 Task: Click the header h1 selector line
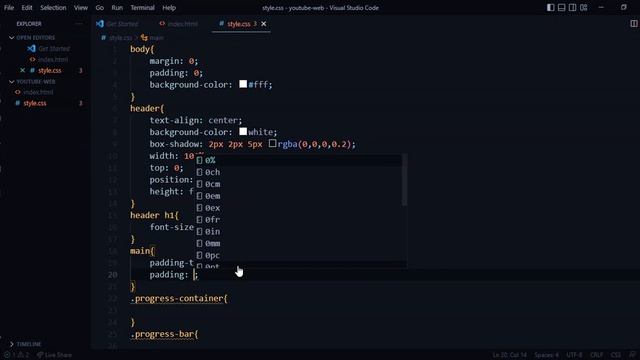click(x=154, y=215)
